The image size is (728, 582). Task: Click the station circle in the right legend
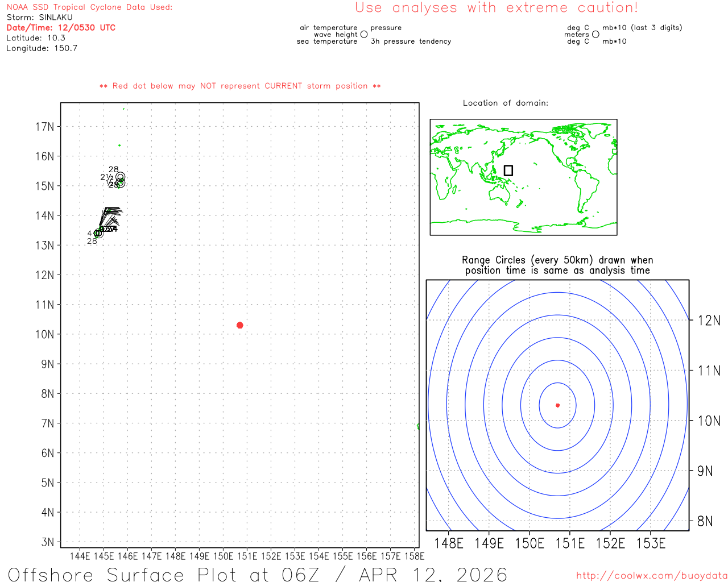595,34
